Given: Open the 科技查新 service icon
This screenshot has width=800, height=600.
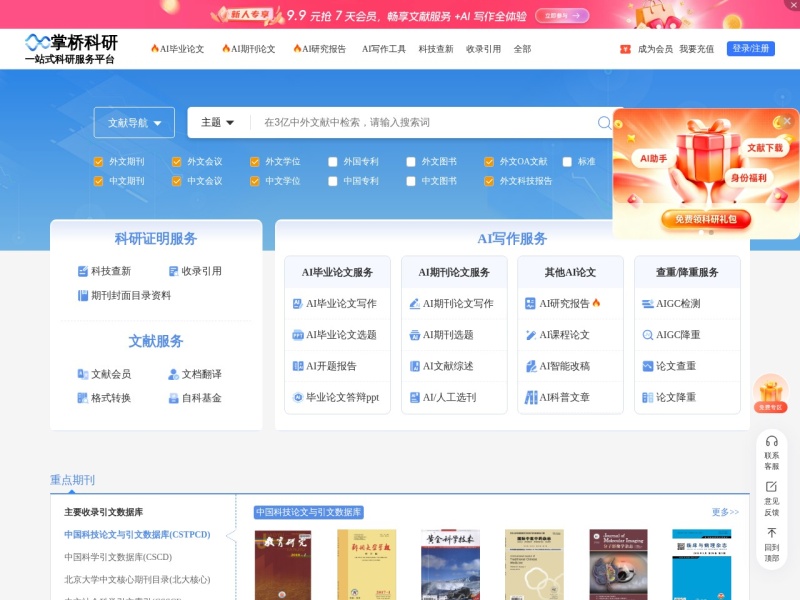Looking at the screenshot, I should [x=83, y=271].
